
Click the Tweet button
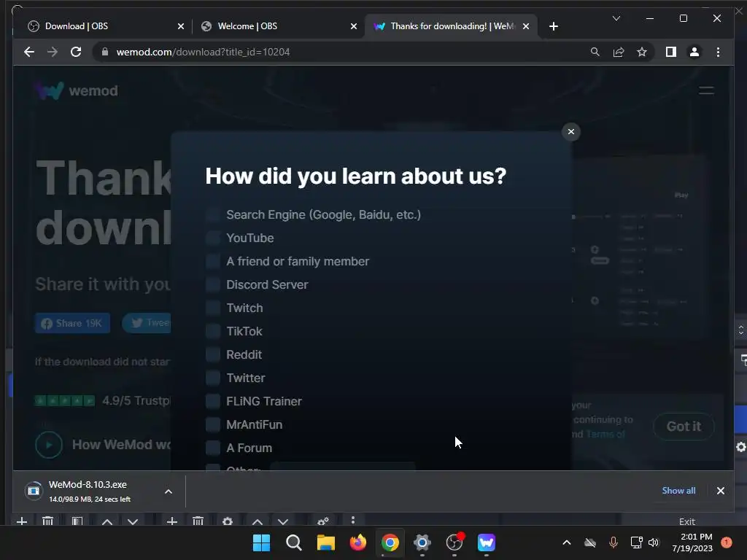coord(147,323)
